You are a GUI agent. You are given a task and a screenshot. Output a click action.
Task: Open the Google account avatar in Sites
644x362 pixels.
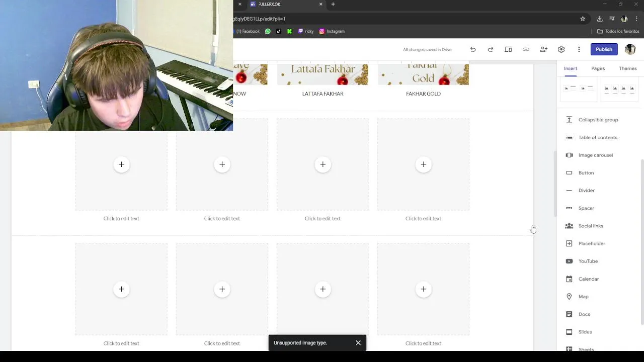click(630, 49)
